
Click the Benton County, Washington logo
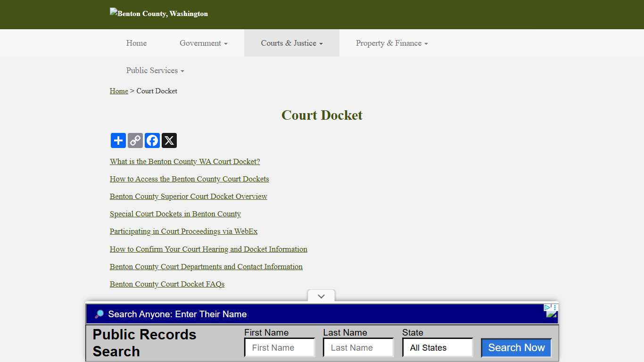[x=158, y=13]
